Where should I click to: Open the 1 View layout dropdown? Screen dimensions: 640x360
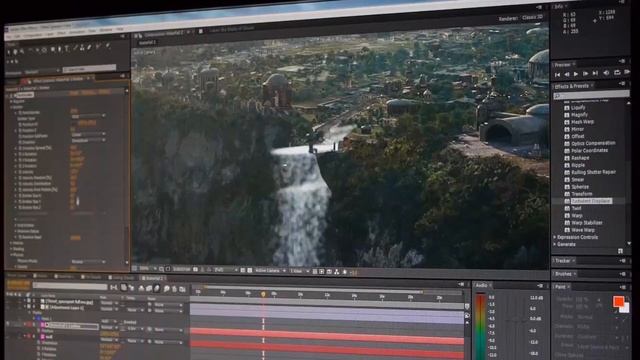tap(299, 271)
